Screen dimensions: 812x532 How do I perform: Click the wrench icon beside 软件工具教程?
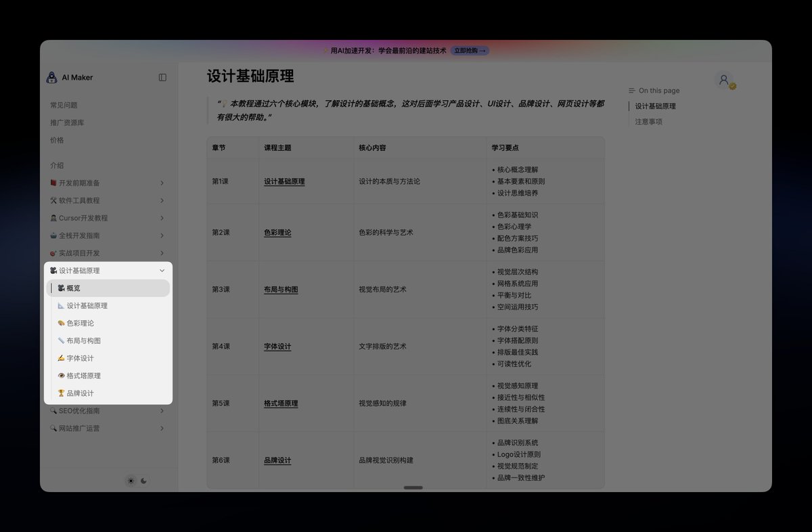53,200
